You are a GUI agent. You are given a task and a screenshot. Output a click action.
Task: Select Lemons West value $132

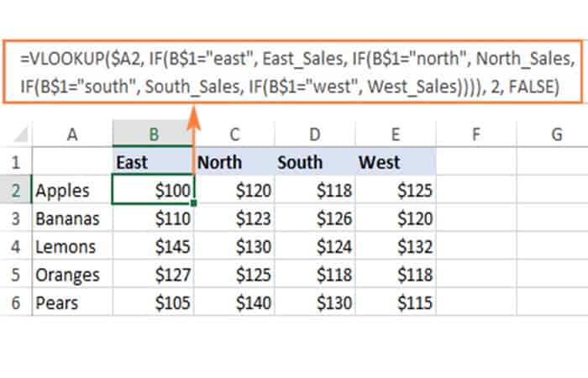(x=396, y=247)
